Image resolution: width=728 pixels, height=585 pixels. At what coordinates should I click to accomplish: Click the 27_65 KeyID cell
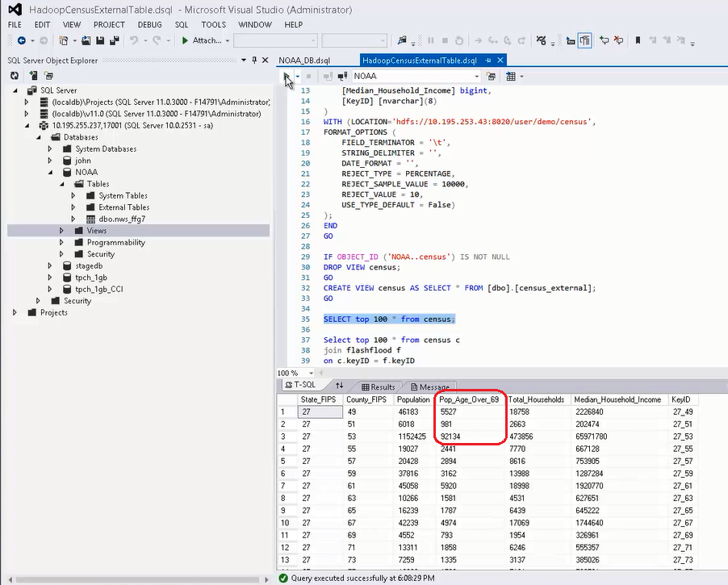[683, 510]
